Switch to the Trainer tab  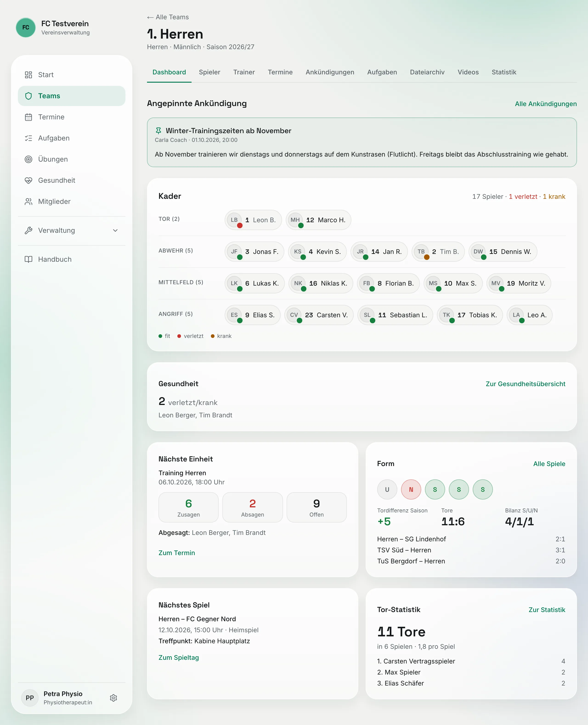coord(244,72)
